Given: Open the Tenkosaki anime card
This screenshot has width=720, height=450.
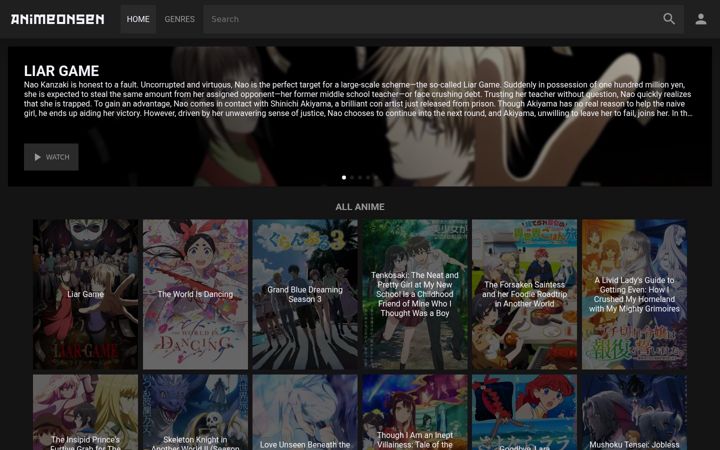Looking at the screenshot, I should [415, 294].
